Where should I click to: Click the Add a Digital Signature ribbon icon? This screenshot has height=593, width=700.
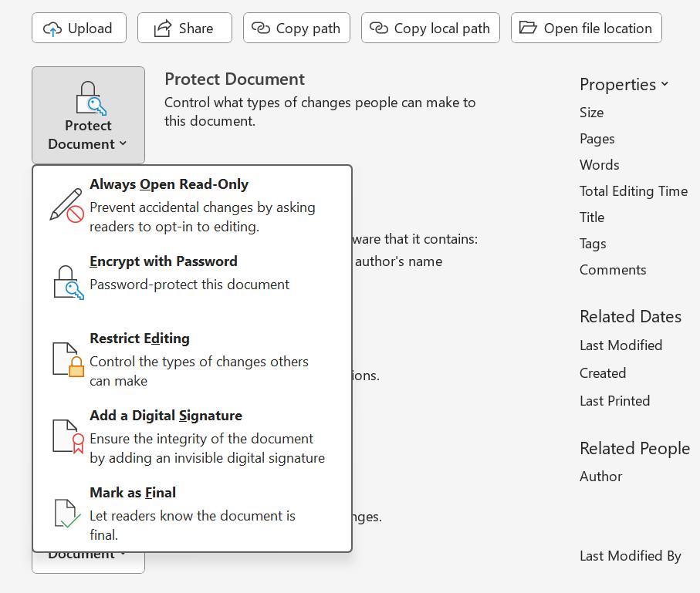tap(66, 436)
